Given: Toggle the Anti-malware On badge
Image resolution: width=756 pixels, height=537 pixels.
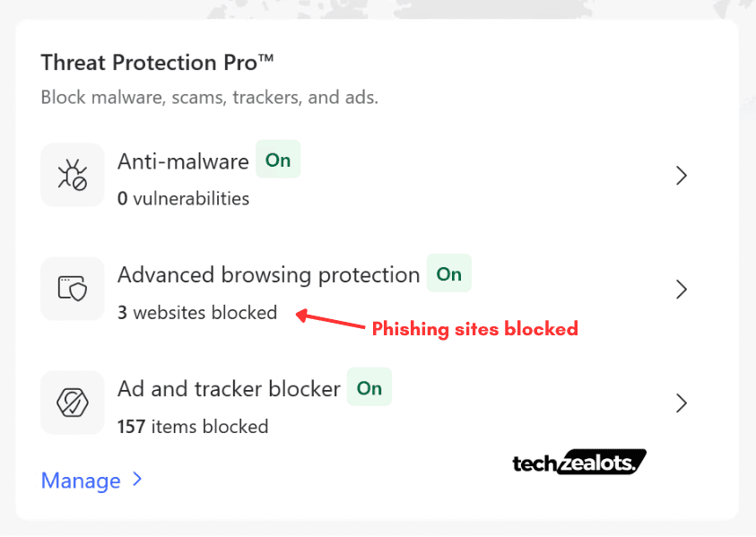Looking at the screenshot, I should [x=278, y=160].
